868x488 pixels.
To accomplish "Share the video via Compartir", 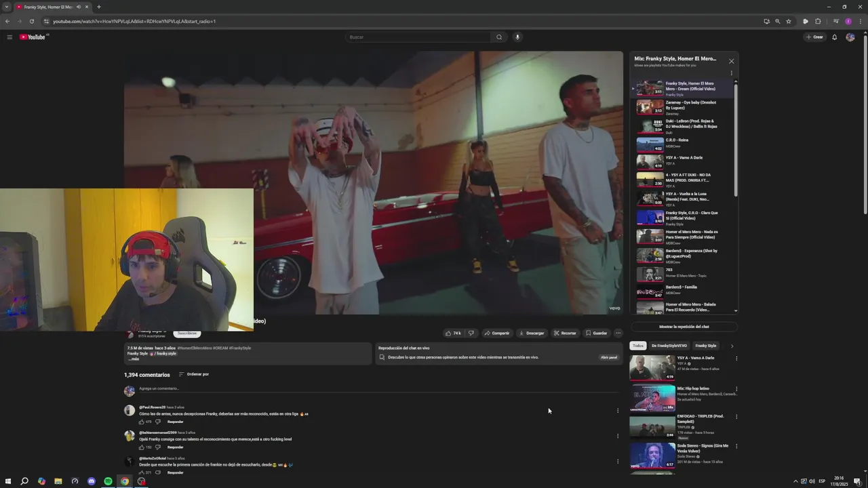I will [x=497, y=333].
